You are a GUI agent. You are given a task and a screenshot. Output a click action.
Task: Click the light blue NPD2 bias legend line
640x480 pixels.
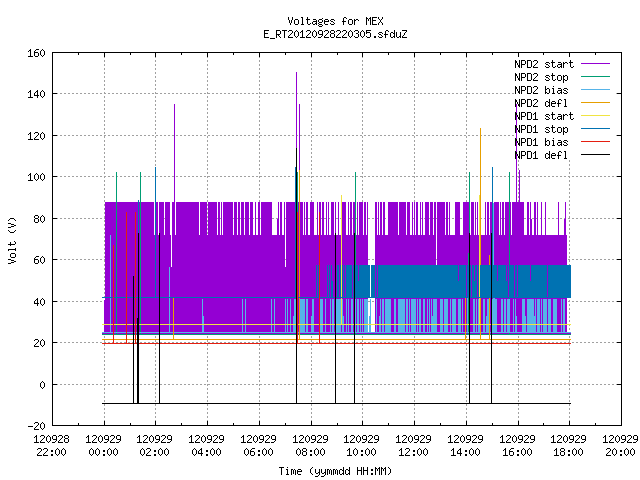[x=595, y=90]
